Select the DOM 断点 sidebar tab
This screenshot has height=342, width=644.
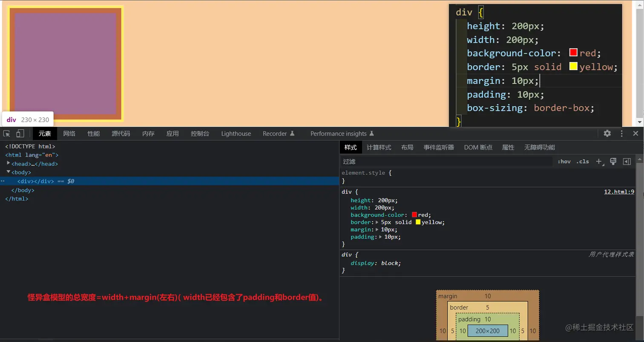click(x=478, y=147)
